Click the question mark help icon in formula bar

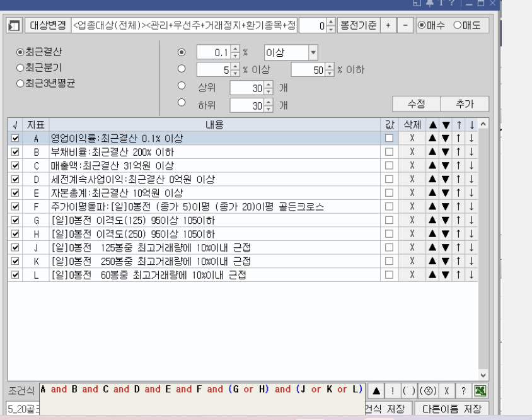(x=463, y=390)
